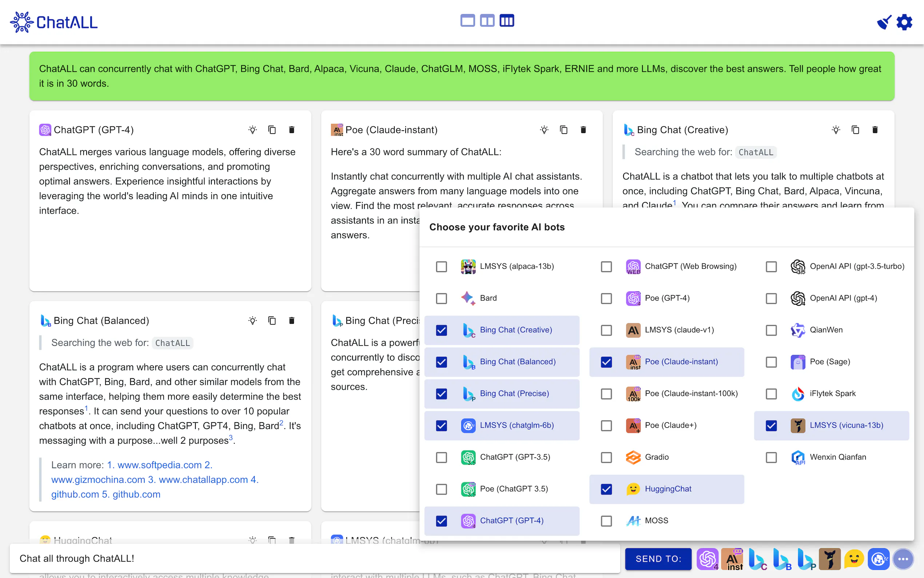The height and width of the screenshot is (578, 924).
Task: Open settings gear icon
Action: [904, 22]
